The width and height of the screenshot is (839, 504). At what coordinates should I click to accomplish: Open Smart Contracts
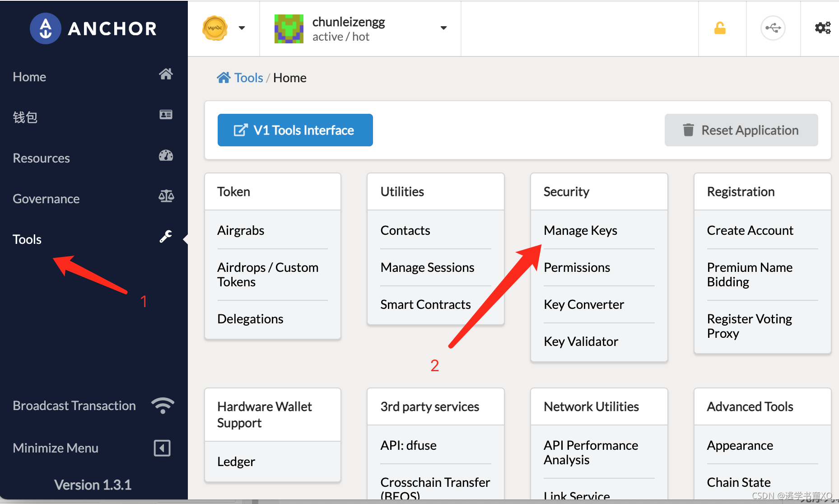(x=425, y=304)
